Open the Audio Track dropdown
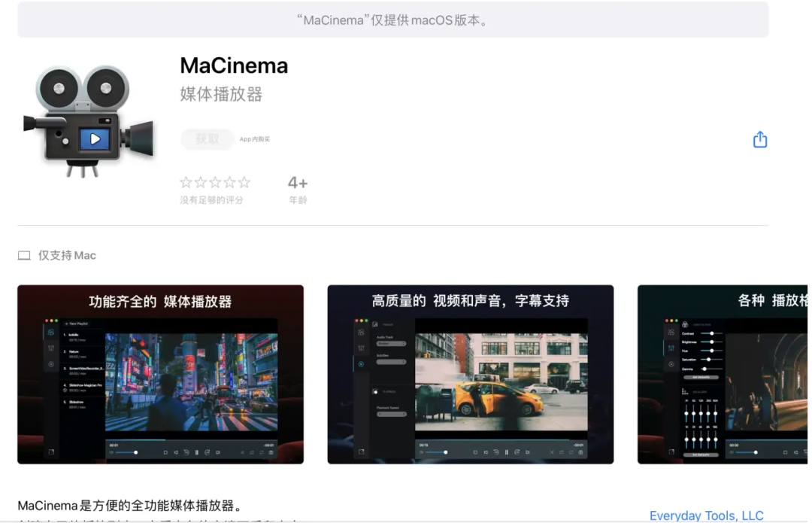812x523 pixels. pyautogui.click(x=391, y=344)
